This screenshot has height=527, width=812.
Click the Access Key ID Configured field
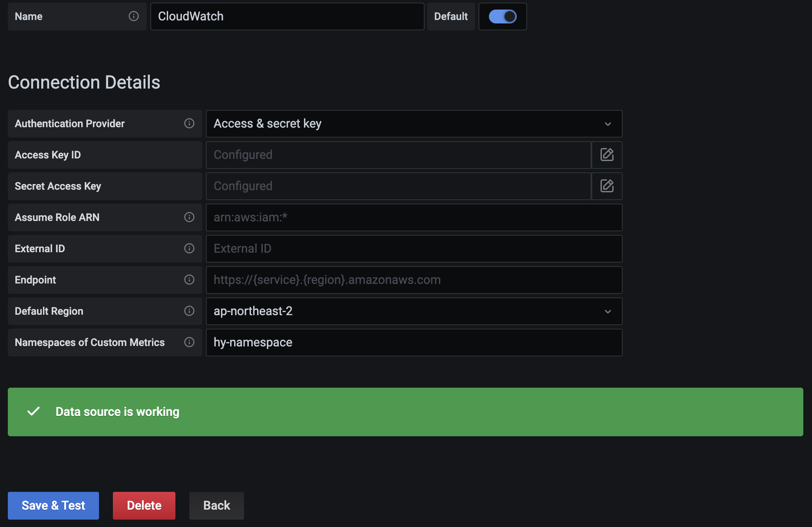[399, 155]
